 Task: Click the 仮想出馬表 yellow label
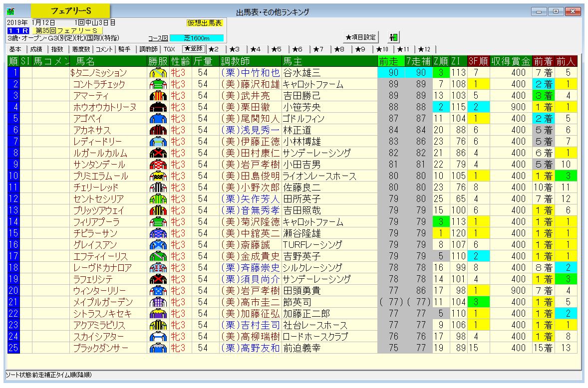(205, 23)
